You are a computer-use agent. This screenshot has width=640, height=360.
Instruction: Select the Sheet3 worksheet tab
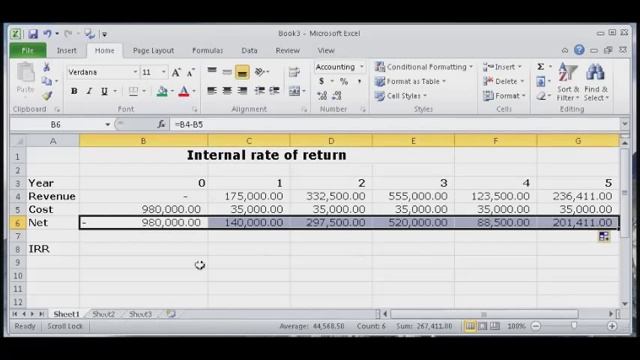[x=140, y=314]
